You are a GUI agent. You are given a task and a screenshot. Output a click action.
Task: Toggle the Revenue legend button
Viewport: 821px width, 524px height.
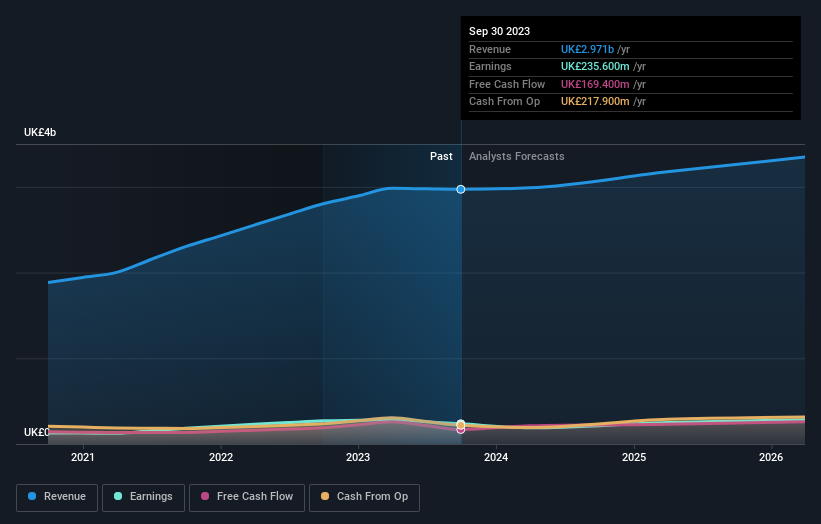57,497
